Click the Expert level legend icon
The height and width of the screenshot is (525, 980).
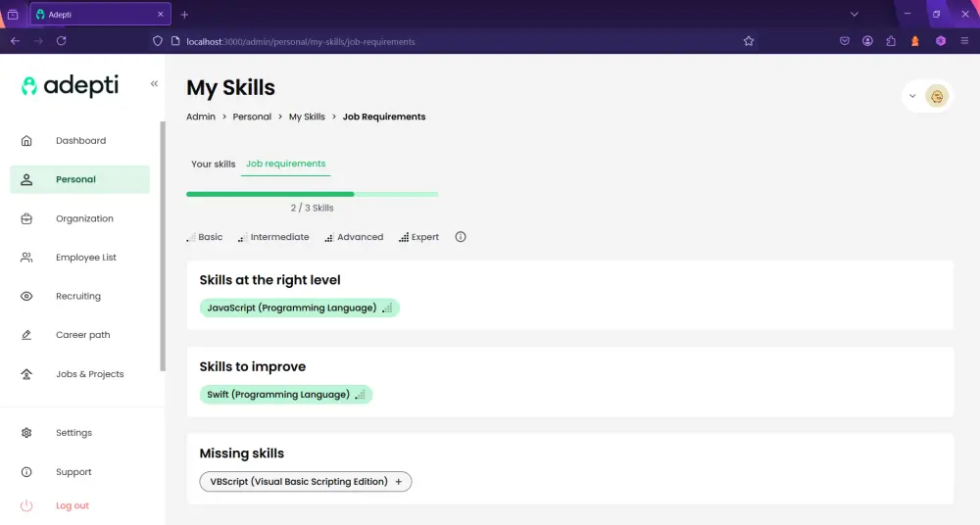tap(404, 237)
